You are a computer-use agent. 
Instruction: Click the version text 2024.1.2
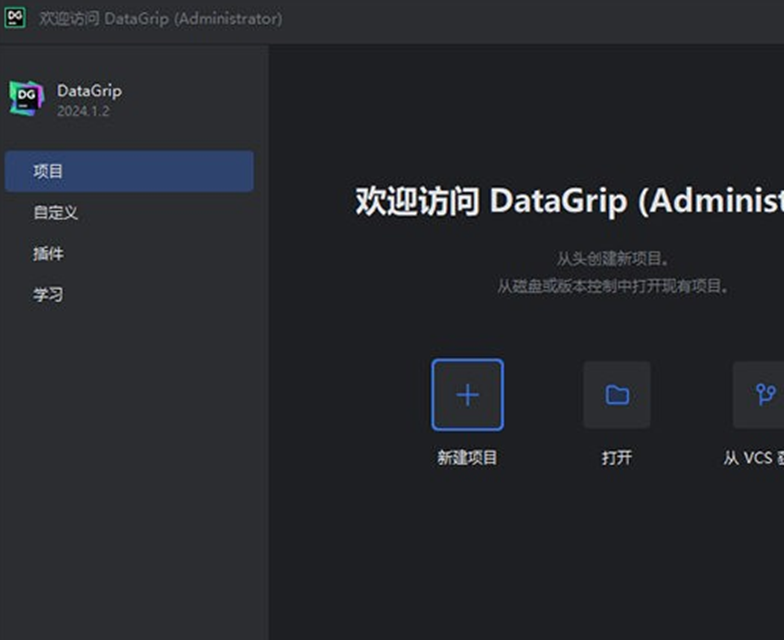point(83,110)
